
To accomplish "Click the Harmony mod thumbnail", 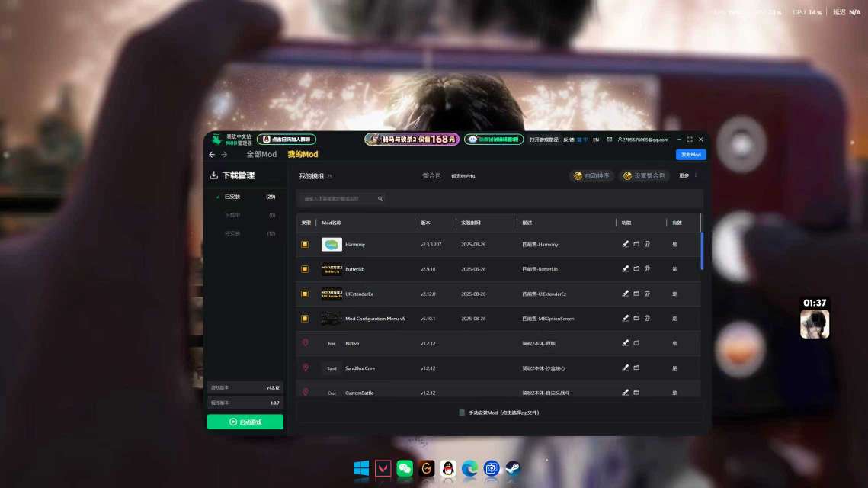I will pos(332,244).
